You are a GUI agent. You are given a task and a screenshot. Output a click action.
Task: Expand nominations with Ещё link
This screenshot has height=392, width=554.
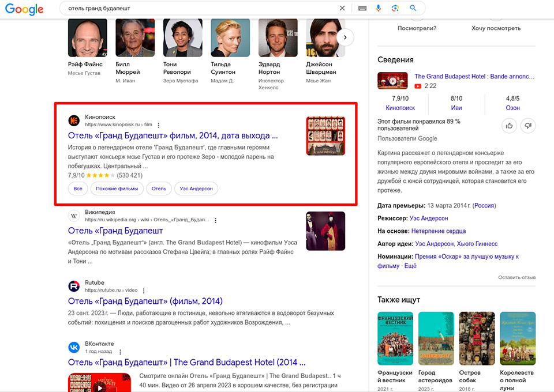pyautogui.click(x=410, y=266)
